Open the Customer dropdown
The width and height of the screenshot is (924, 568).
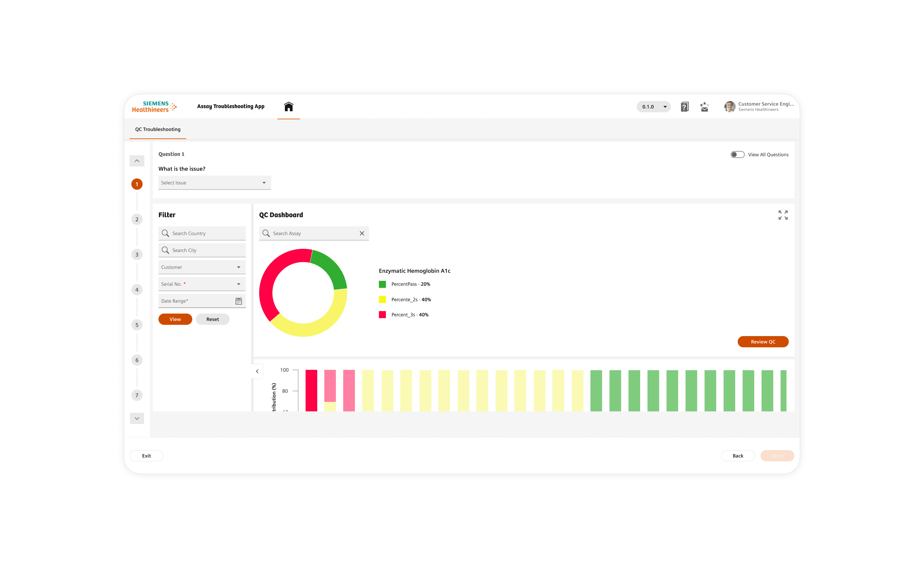coord(202,267)
